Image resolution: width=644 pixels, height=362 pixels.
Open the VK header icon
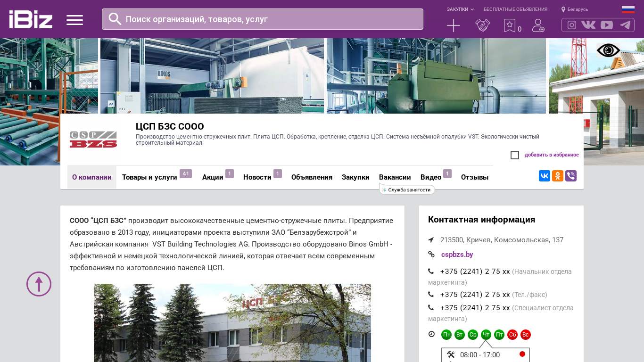(x=588, y=25)
